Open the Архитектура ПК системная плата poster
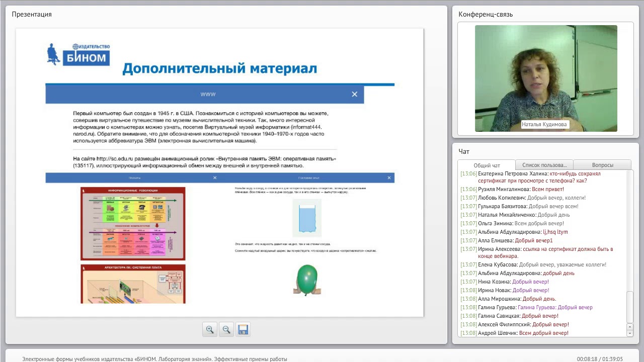 tap(133, 284)
